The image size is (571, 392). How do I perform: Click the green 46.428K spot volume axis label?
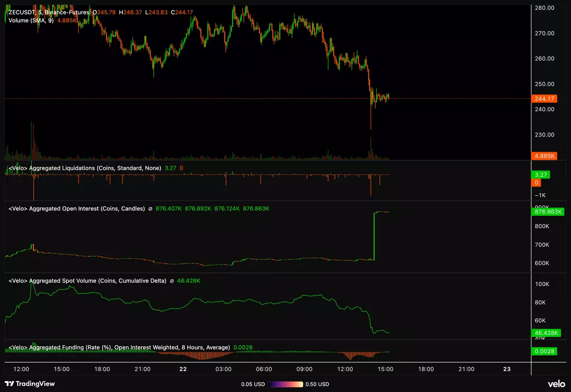pos(545,333)
